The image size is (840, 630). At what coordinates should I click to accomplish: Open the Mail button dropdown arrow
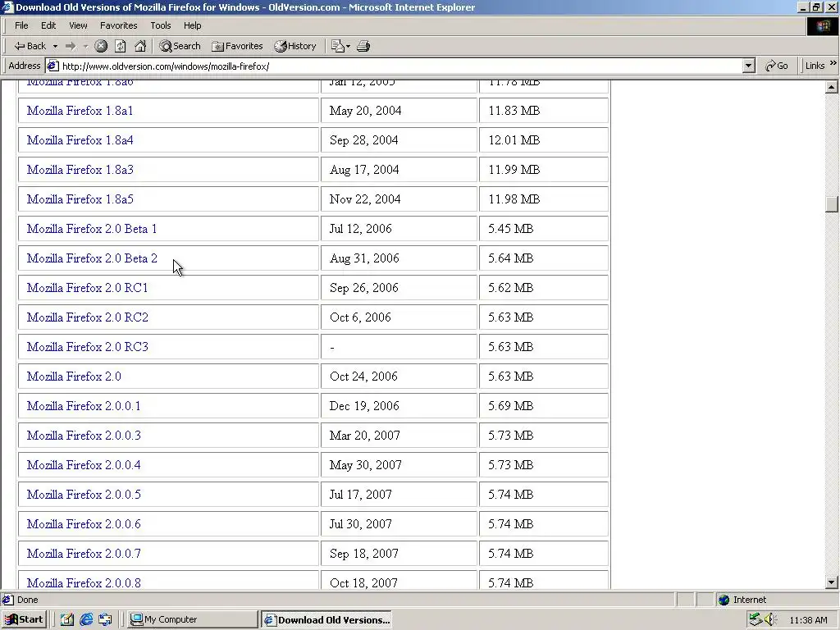tap(348, 46)
